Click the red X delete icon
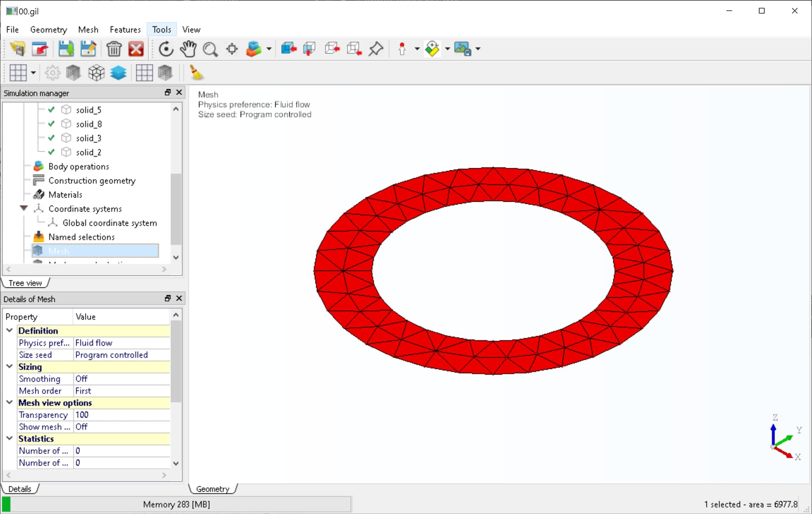This screenshot has height=514, width=812. pyautogui.click(x=136, y=49)
